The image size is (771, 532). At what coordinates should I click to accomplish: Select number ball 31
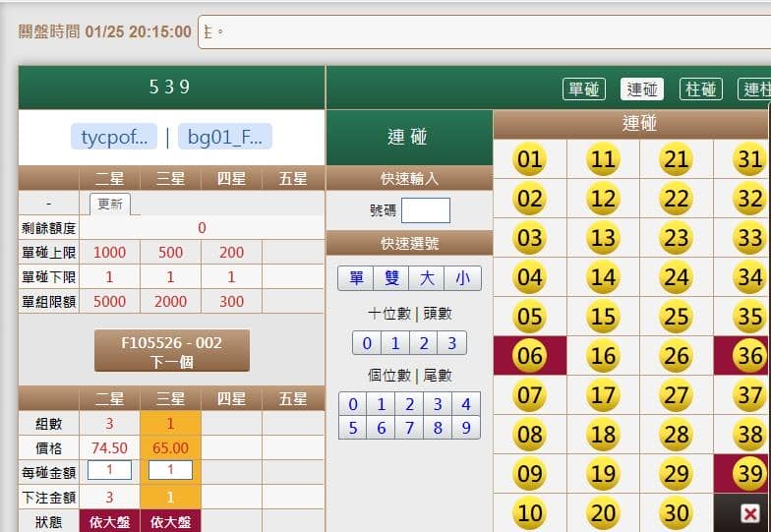(749, 159)
